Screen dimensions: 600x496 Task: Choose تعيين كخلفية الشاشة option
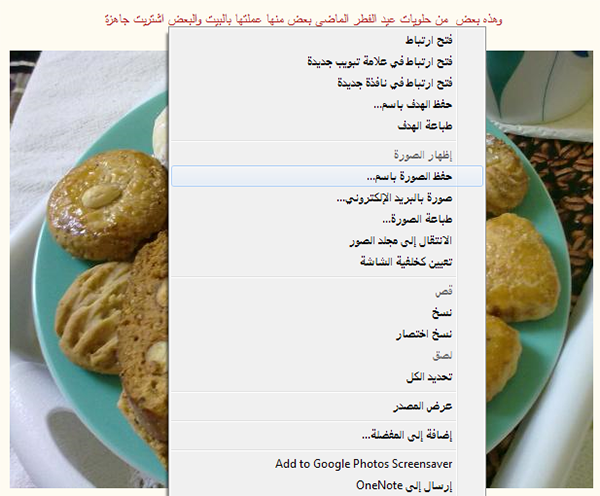327,263
